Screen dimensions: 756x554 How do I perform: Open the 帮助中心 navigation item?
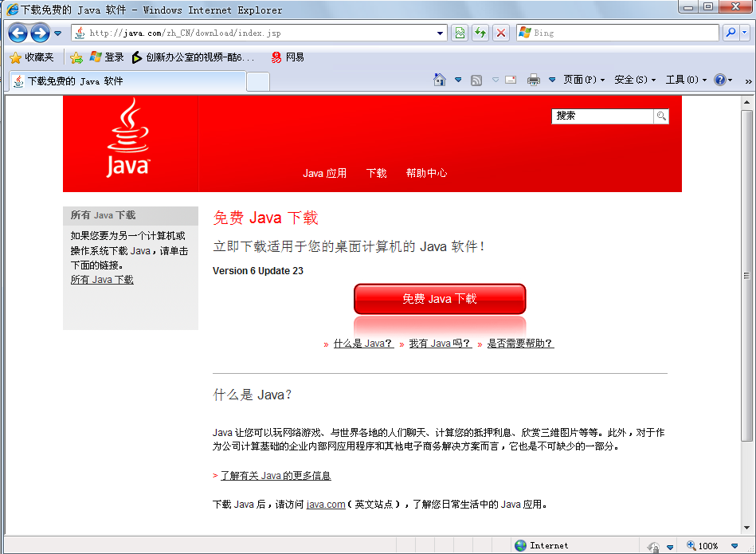(427, 173)
